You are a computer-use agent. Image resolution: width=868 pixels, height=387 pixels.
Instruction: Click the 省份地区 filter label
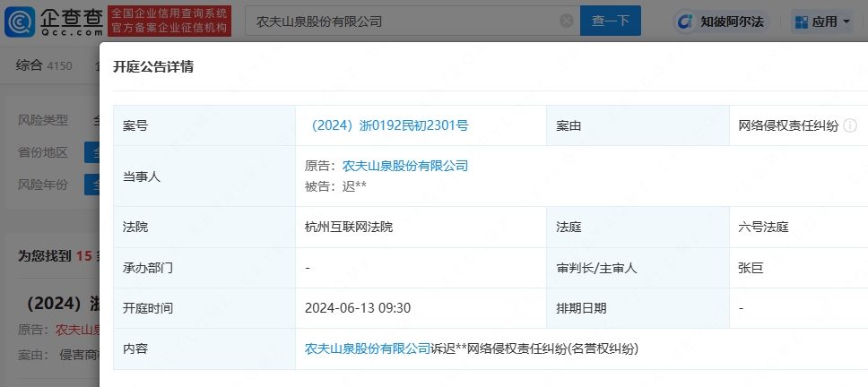[x=43, y=152]
